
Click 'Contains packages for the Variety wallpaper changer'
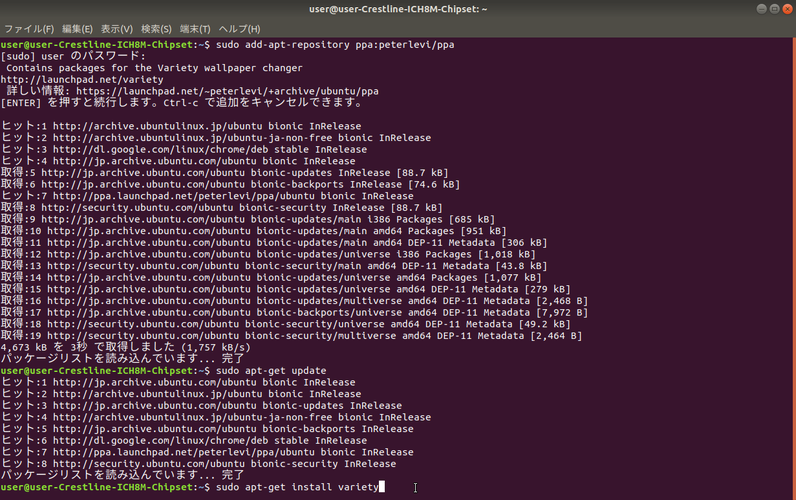tap(154, 68)
